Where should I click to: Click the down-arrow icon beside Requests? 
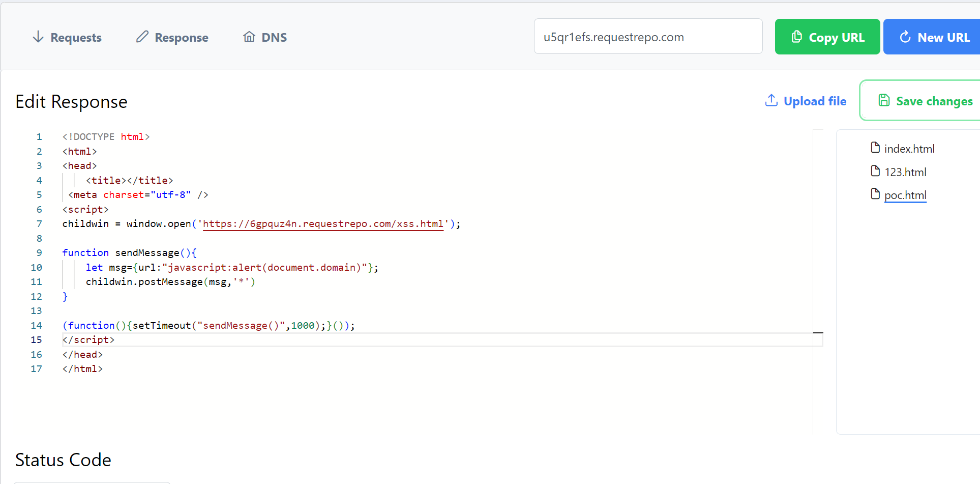38,37
